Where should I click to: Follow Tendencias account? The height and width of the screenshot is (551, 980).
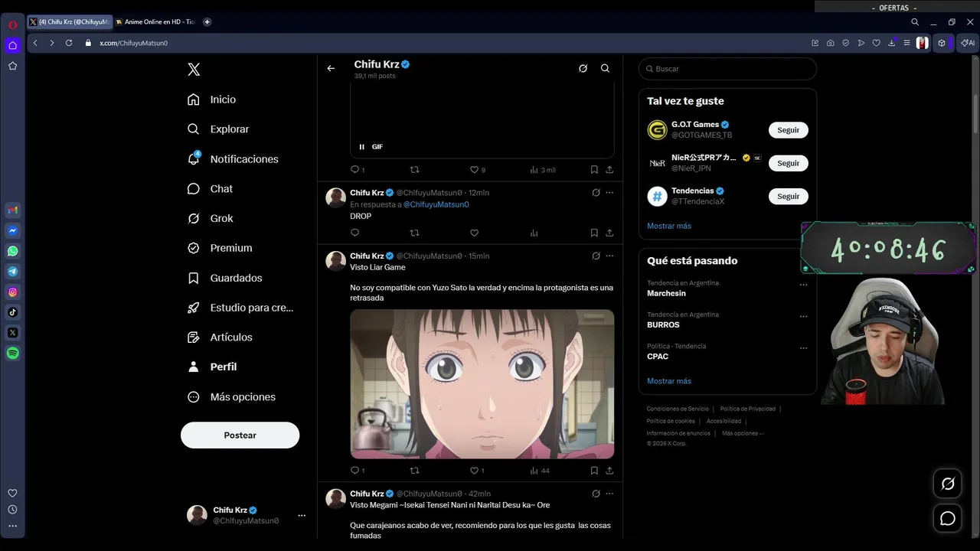(788, 197)
